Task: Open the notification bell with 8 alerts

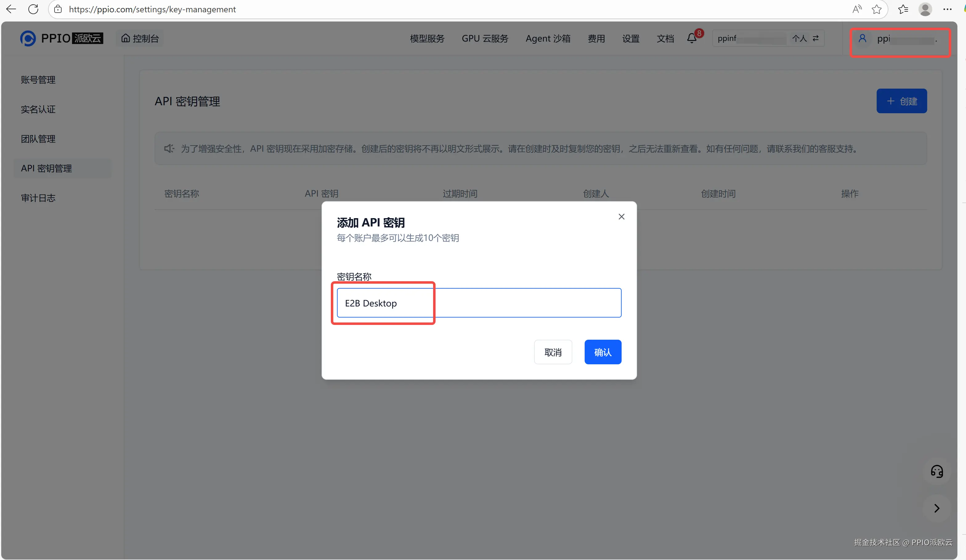Action: point(692,38)
